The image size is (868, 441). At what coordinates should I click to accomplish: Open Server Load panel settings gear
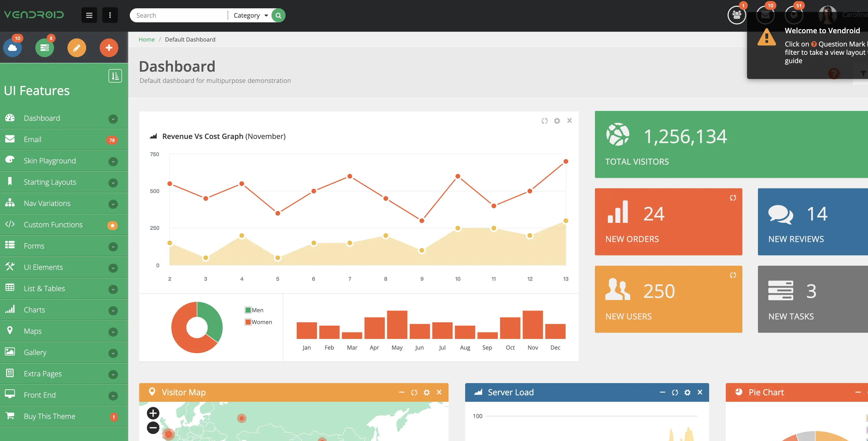pos(687,392)
